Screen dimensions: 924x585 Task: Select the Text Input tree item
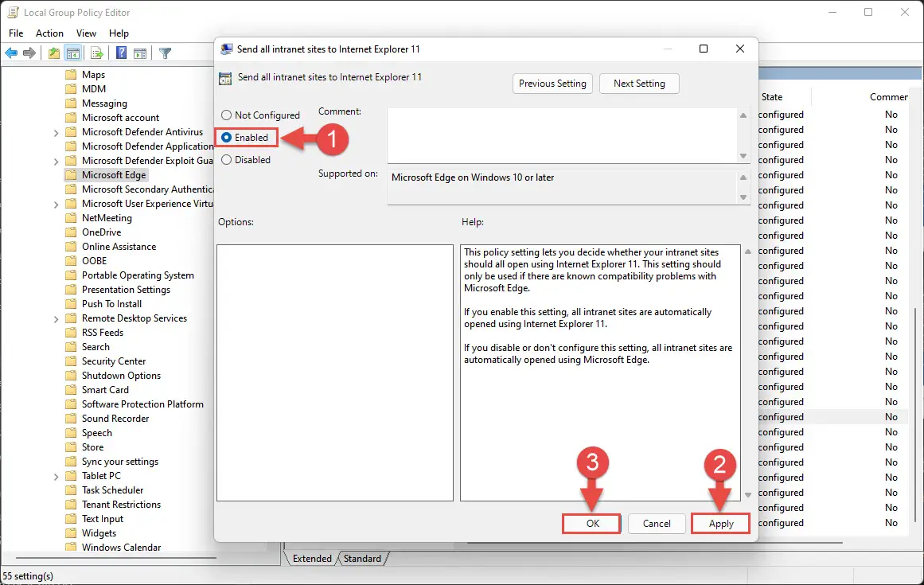click(103, 519)
